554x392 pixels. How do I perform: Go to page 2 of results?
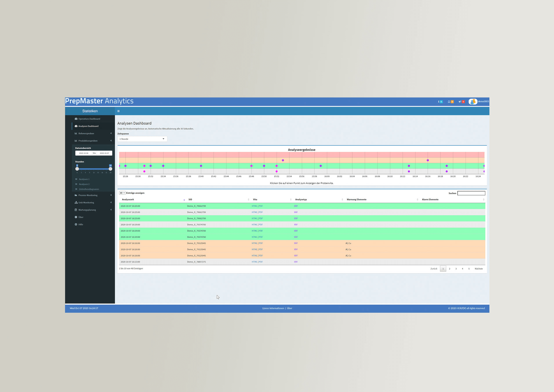point(449,269)
